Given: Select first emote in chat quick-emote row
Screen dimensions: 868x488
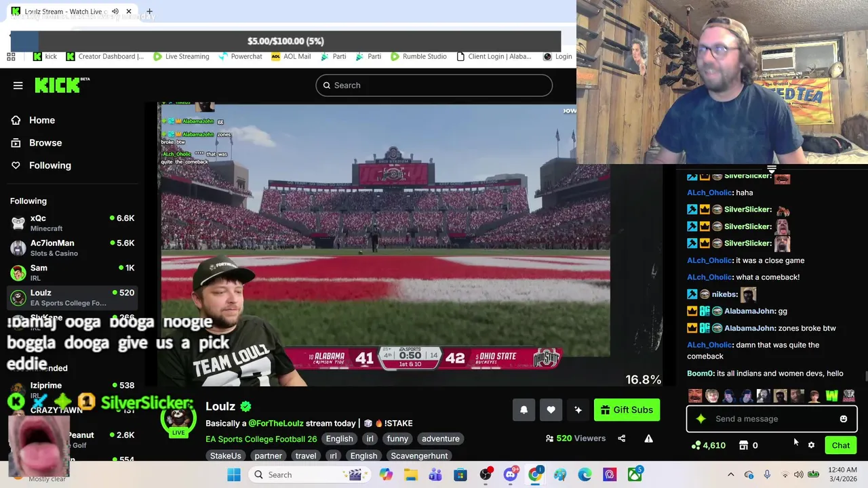Looking at the screenshot, I should click(695, 396).
